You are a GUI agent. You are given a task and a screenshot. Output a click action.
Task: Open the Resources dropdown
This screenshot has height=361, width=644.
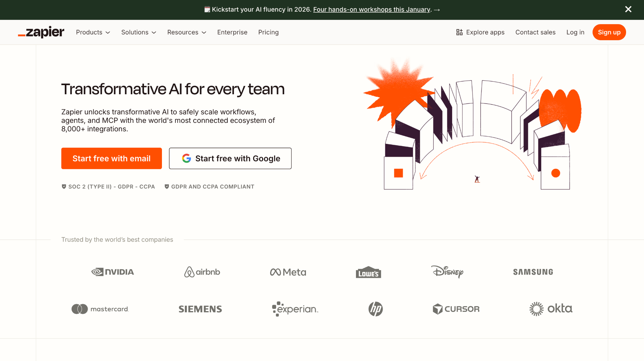pos(186,32)
